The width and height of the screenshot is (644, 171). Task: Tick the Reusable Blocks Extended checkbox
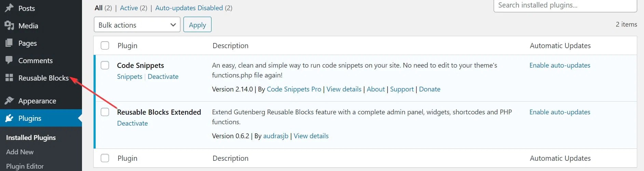(x=105, y=112)
